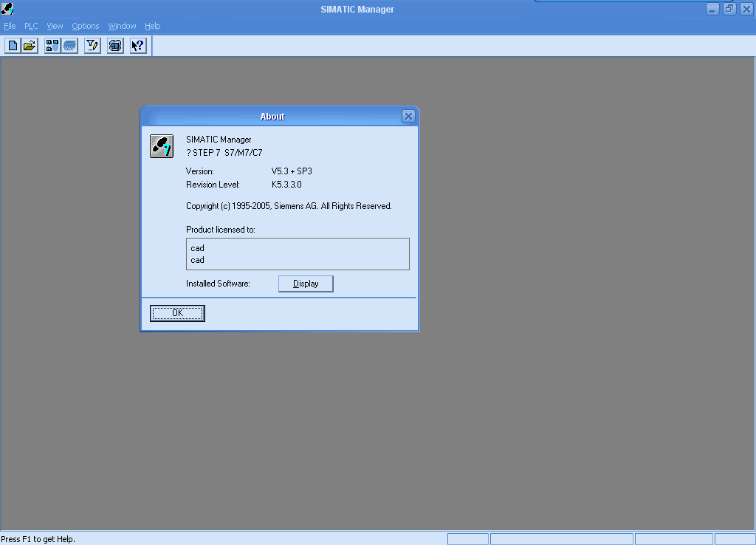Click the About dialog title bar
The image size is (756, 545).
pyautogui.click(x=272, y=116)
